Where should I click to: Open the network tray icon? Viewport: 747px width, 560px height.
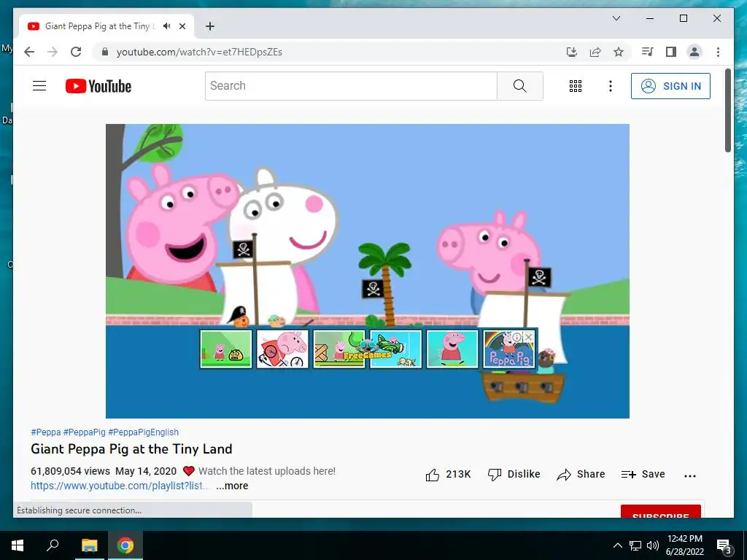pos(635,545)
